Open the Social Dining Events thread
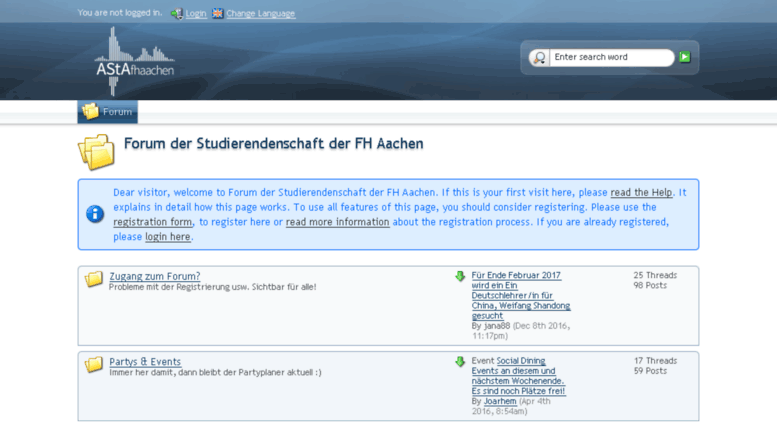 (x=518, y=376)
